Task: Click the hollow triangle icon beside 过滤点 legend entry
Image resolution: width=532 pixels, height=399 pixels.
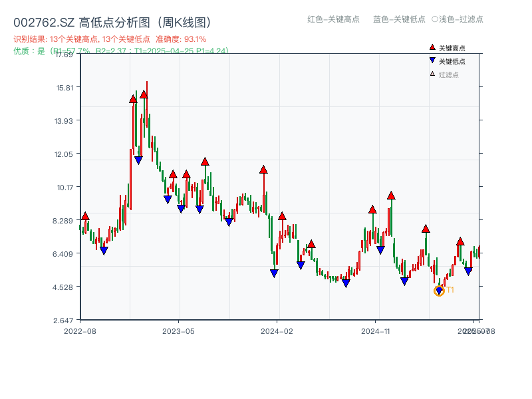Action: (x=432, y=74)
